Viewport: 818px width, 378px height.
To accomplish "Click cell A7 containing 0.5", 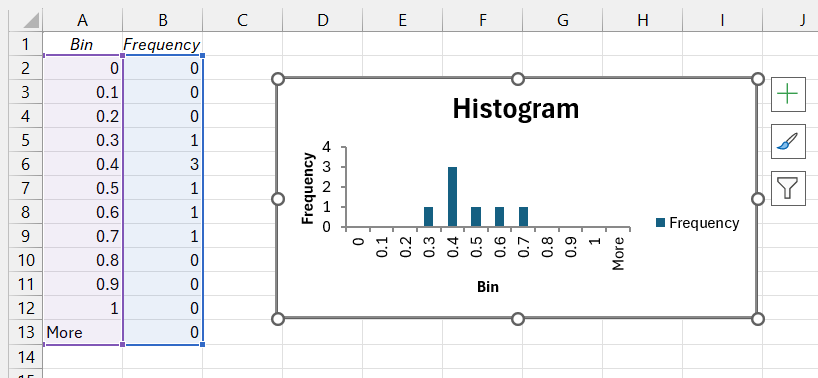I will 82,188.
